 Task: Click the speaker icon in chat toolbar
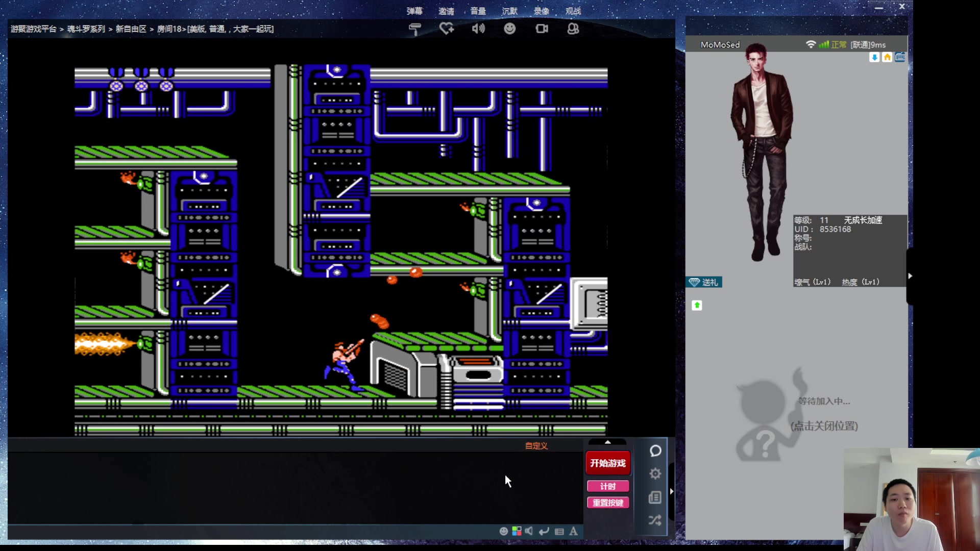[529, 531]
